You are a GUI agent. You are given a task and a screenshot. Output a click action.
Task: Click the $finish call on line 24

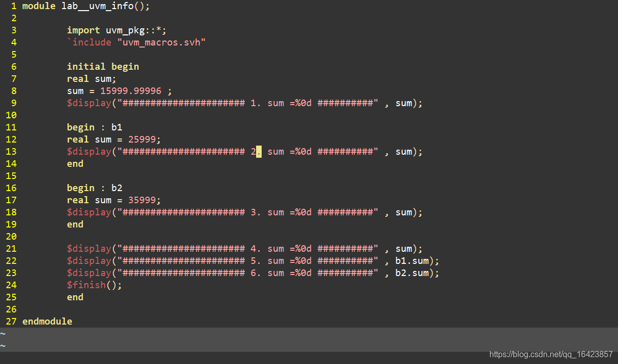87,285
